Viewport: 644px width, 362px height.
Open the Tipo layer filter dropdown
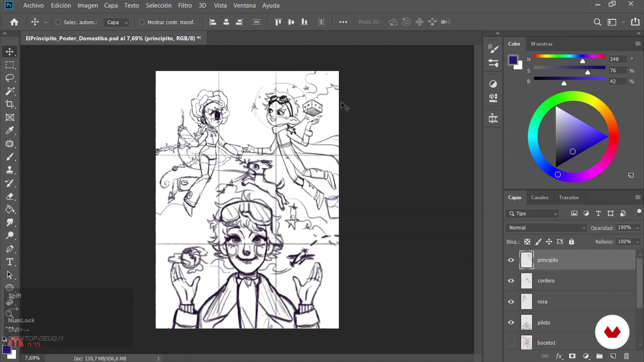pos(532,214)
